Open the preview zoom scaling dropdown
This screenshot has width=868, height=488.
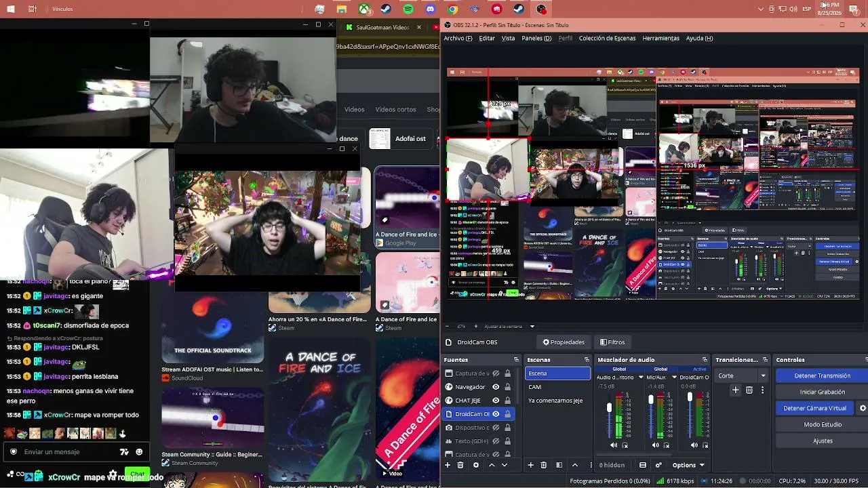click(x=532, y=327)
